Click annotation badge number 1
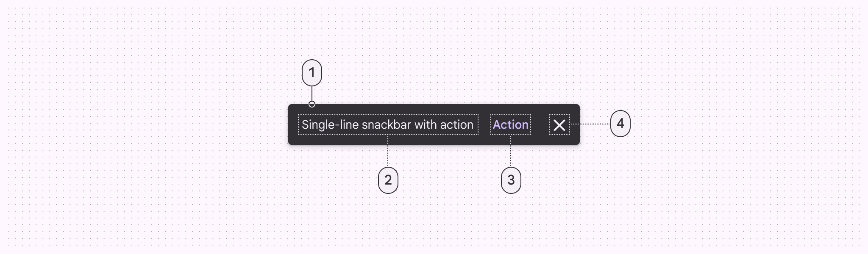 click(312, 73)
